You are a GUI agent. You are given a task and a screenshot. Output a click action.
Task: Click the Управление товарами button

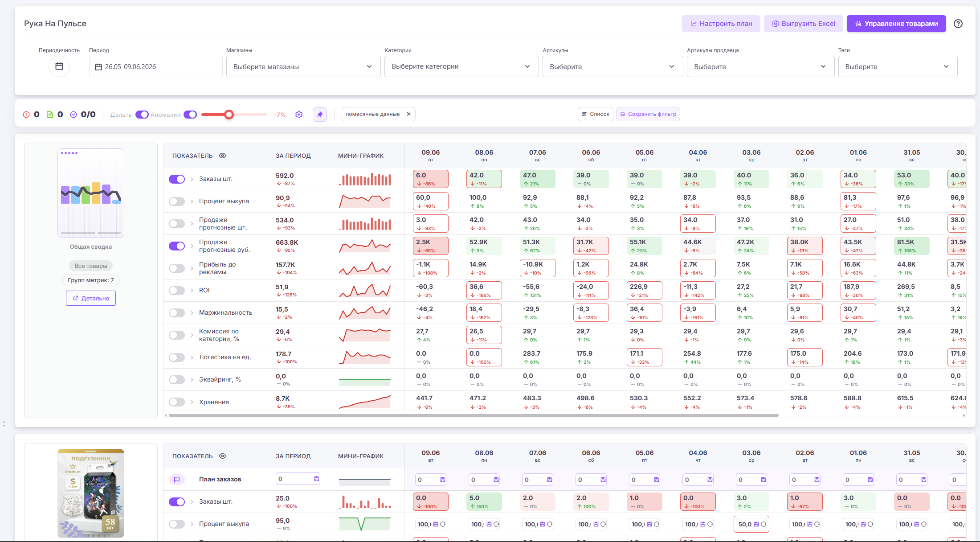pos(896,24)
